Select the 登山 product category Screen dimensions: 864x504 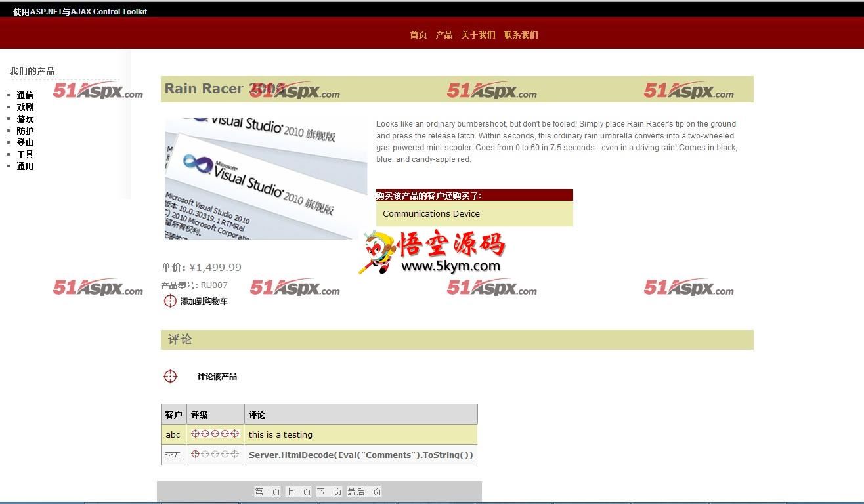click(x=25, y=142)
